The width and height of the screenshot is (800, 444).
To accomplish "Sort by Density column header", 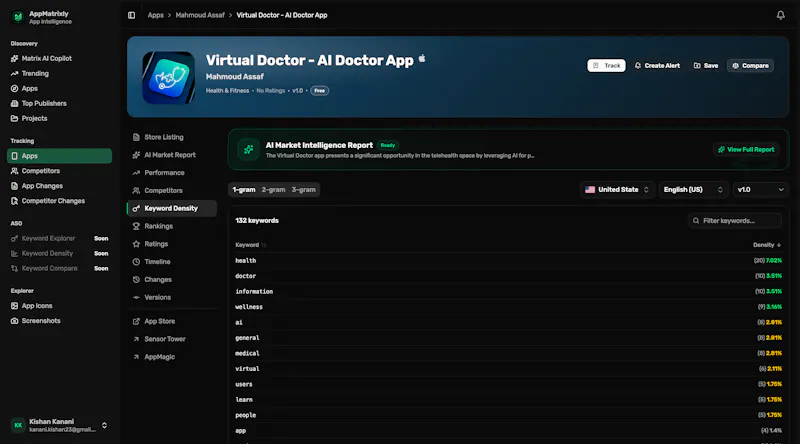I will click(767, 245).
